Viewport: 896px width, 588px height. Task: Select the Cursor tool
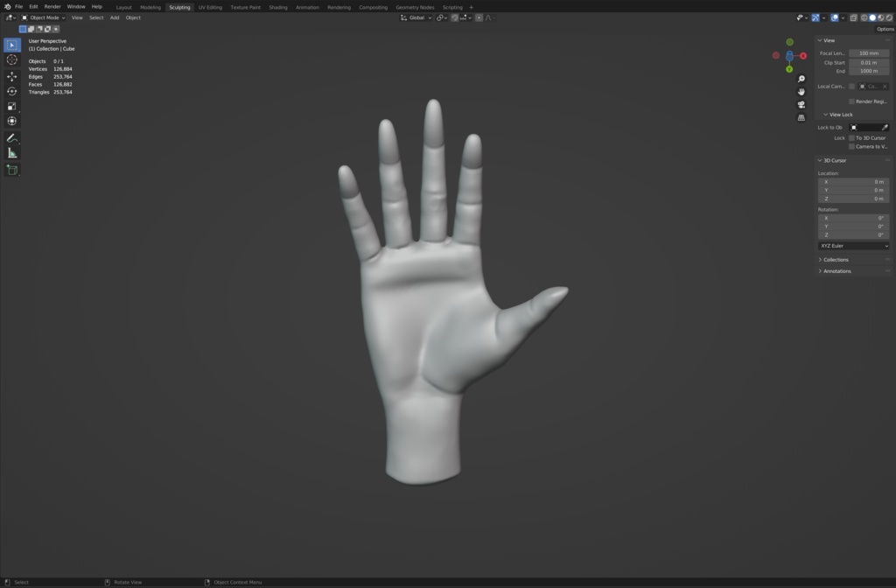pyautogui.click(x=12, y=60)
